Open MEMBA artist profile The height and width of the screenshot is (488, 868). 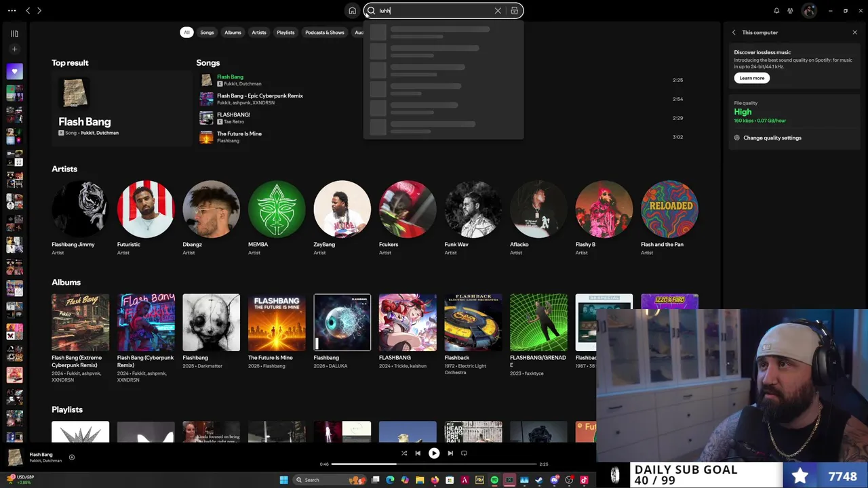(277, 218)
